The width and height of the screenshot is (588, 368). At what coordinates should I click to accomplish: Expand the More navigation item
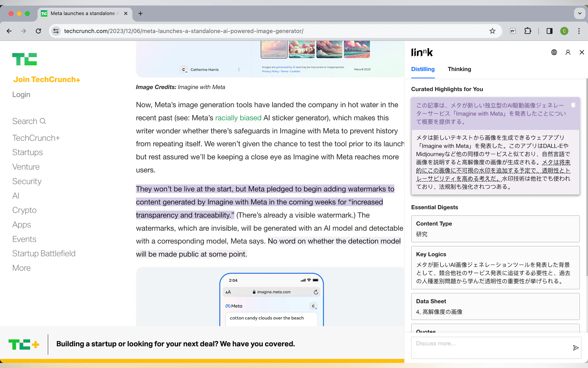(21, 268)
